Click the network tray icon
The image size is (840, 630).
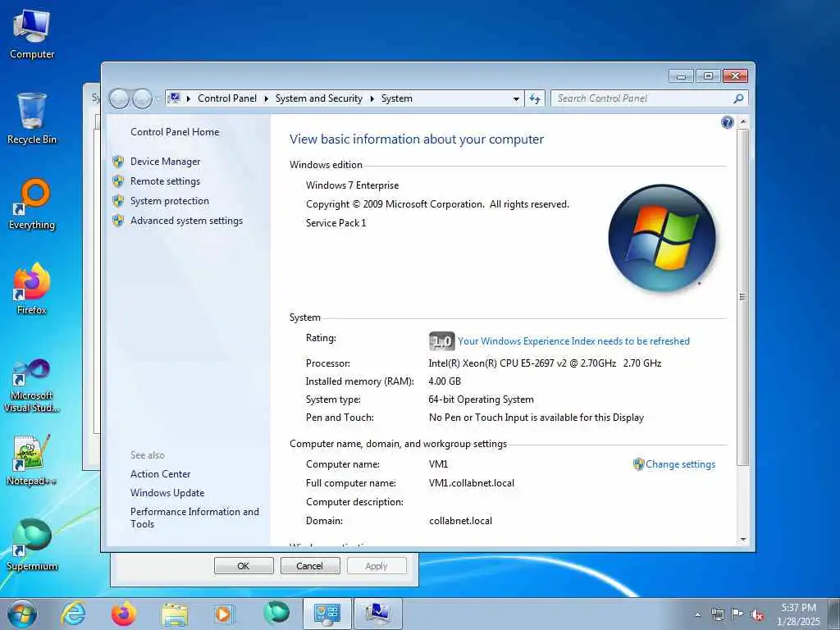pos(717,614)
